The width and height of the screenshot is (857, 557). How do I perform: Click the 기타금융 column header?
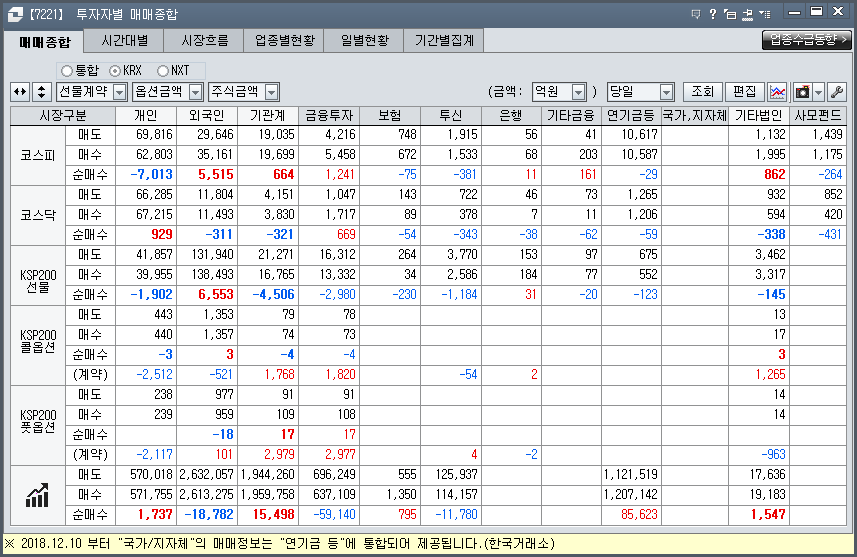571,115
